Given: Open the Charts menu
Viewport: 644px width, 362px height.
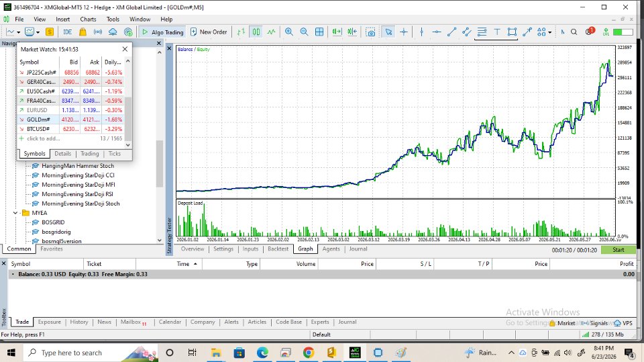Looking at the screenshot, I should [88, 19].
